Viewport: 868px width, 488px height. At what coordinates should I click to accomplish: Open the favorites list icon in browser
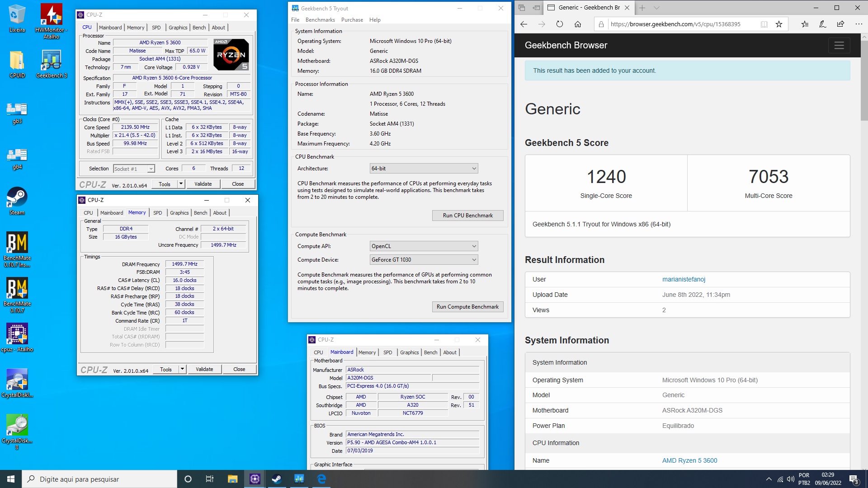coord(805,24)
